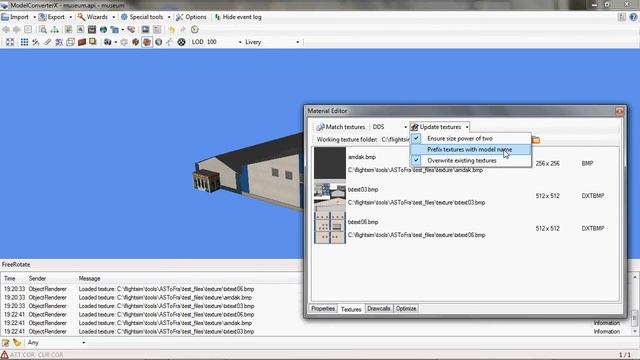Collapse the Update textures dropdown arrow

[x=467, y=127]
